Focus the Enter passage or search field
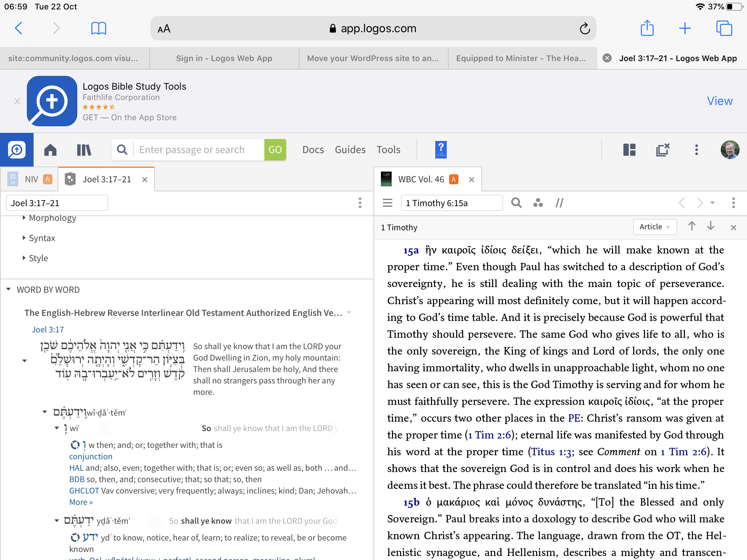This screenshot has height=560, width=747. pyautogui.click(x=199, y=149)
